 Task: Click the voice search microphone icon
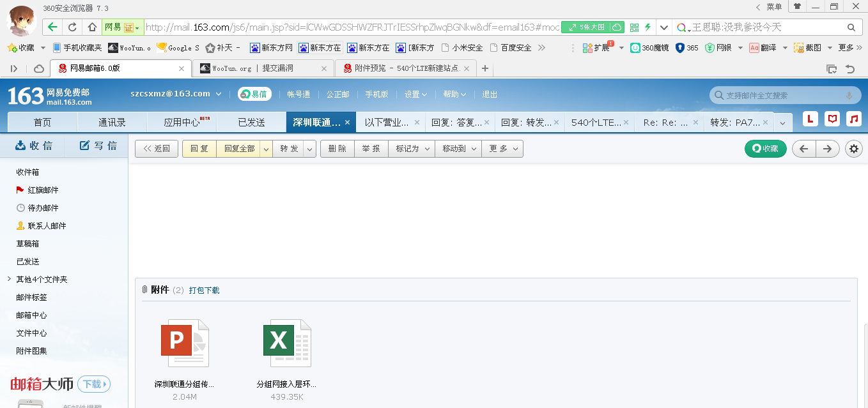849,95
